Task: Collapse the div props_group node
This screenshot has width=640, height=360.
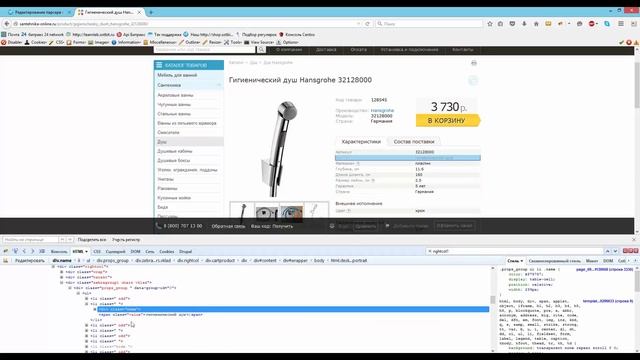Action: coord(70,288)
